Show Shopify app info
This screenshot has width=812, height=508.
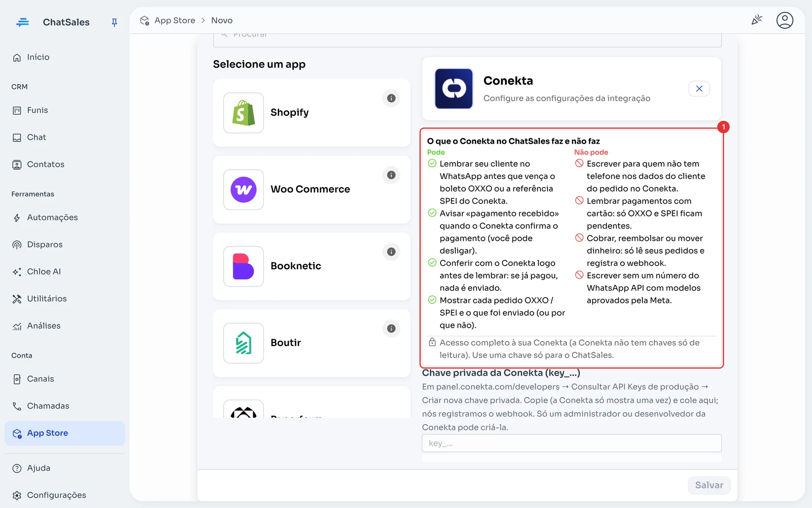[x=391, y=98]
